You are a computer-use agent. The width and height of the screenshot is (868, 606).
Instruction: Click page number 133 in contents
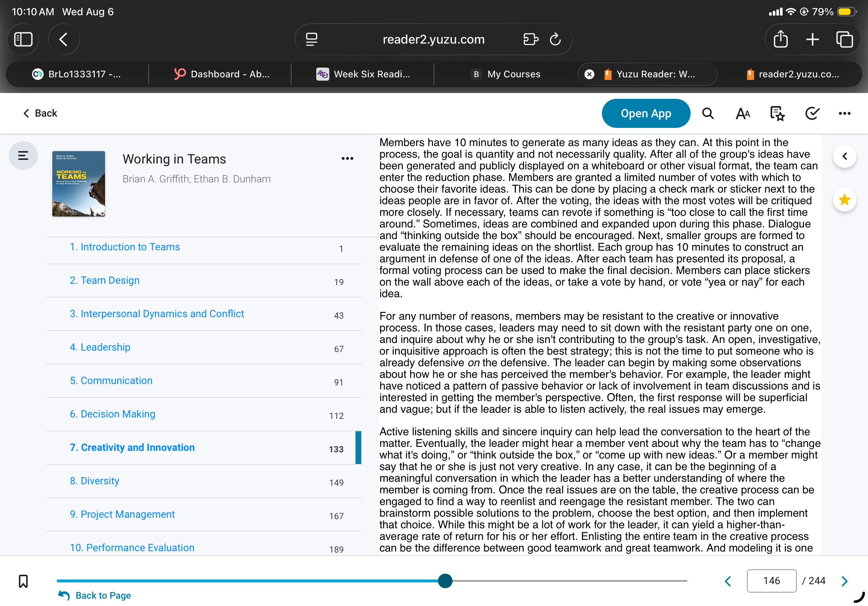tap(336, 449)
